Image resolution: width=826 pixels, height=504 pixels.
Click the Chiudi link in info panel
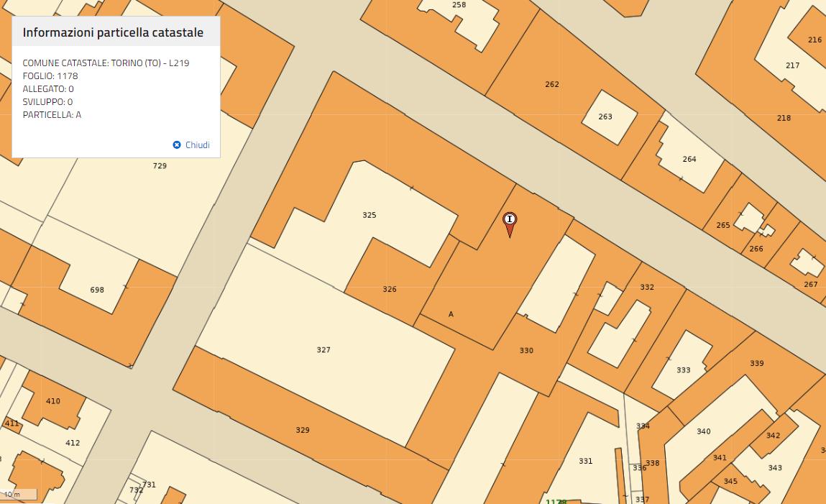coord(197,145)
